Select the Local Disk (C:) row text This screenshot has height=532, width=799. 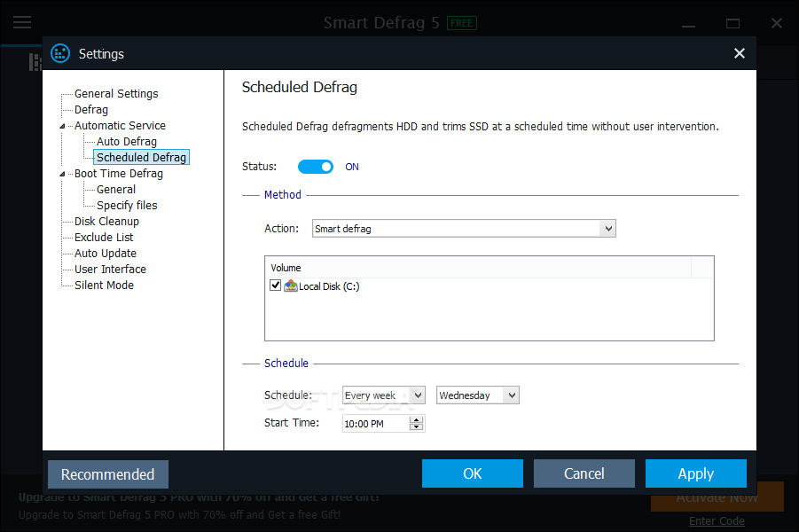(329, 286)
